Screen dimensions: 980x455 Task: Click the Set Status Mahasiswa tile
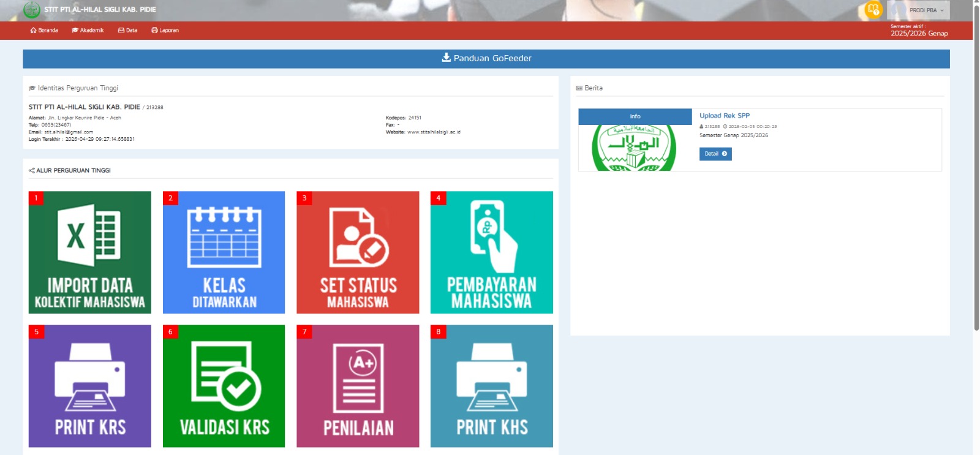click(x=358, y=252)
